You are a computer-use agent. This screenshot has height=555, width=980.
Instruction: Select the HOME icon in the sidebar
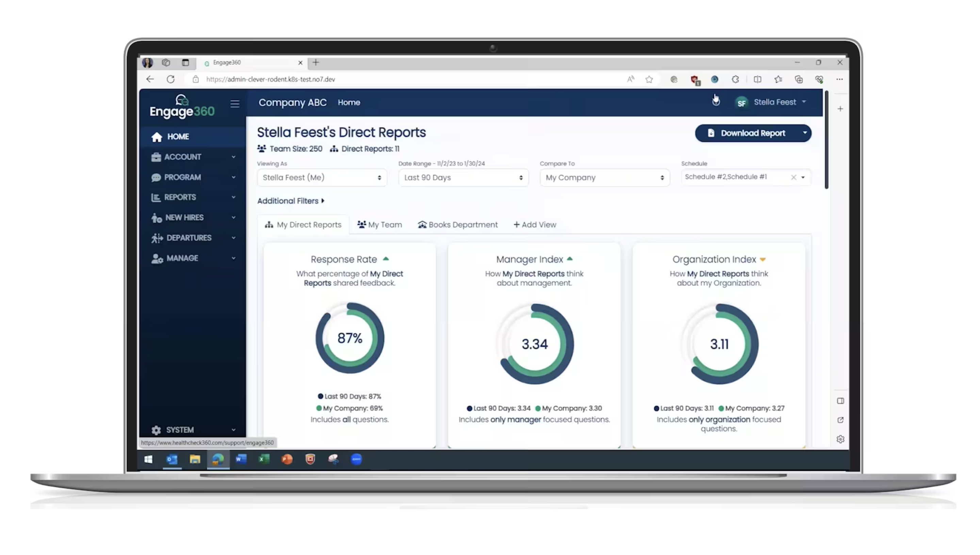point(157,137)
